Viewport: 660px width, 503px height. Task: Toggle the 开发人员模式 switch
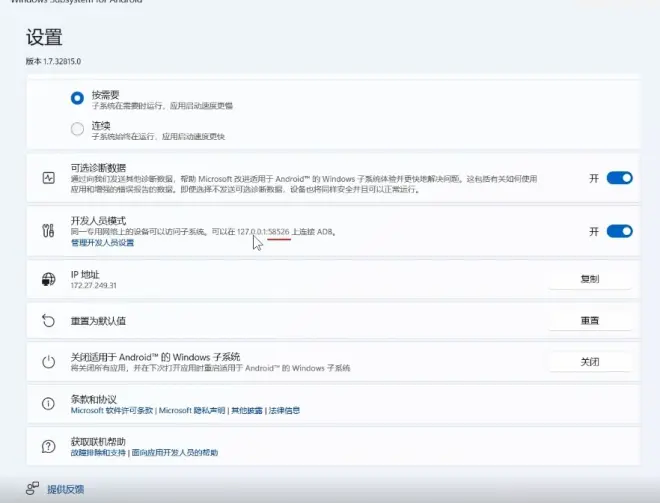pos(619,231)
